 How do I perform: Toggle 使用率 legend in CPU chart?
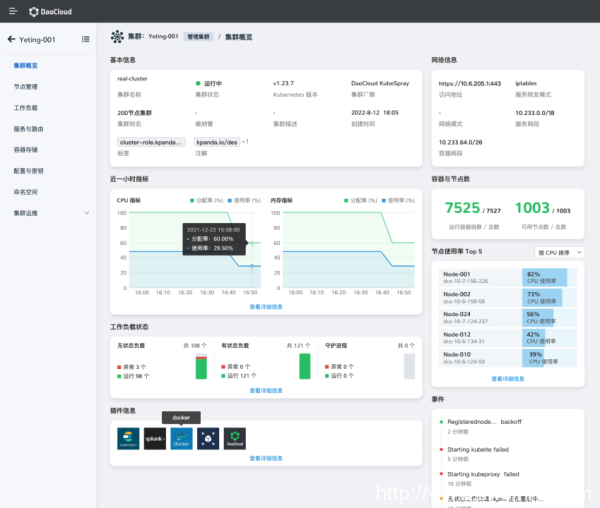pos(244,200)
